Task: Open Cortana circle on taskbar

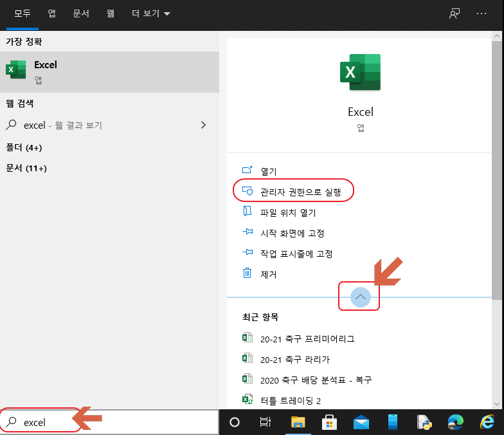Action: [235, 422]
